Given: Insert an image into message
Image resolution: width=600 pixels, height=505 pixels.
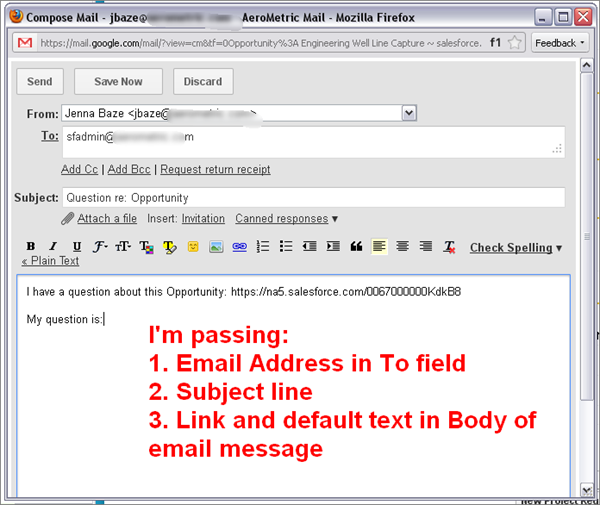Looking at the screenshot, I should 216,247.
